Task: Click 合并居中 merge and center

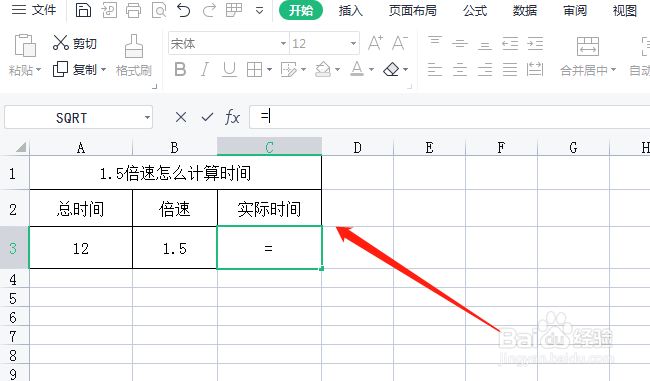Action: click(588, 56)
